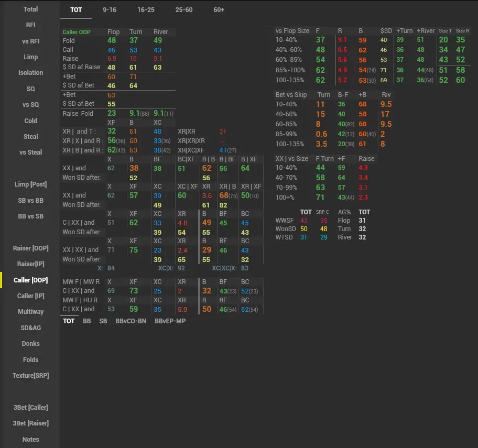Select the 16-25 tab at the top
Viewport: 478px width, 448px height.
tap(146, 10)
